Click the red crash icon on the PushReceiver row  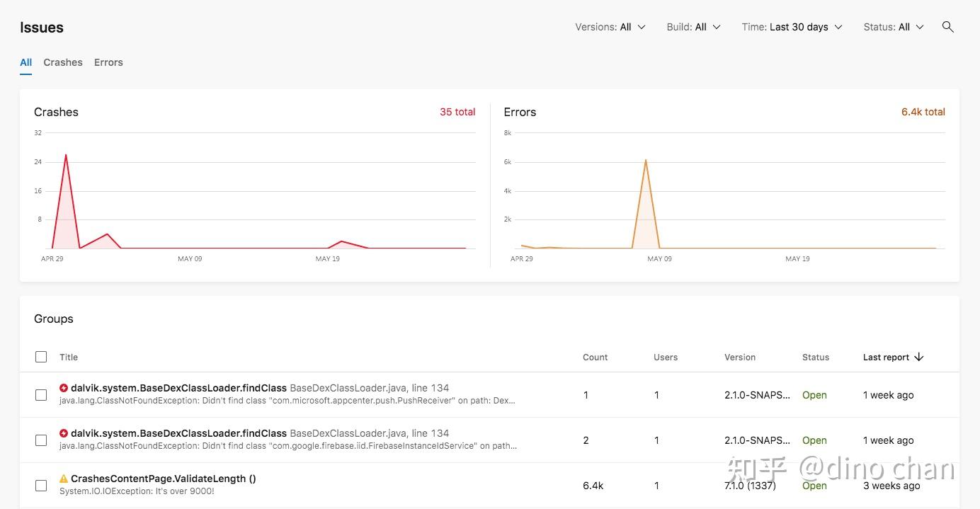64,388
